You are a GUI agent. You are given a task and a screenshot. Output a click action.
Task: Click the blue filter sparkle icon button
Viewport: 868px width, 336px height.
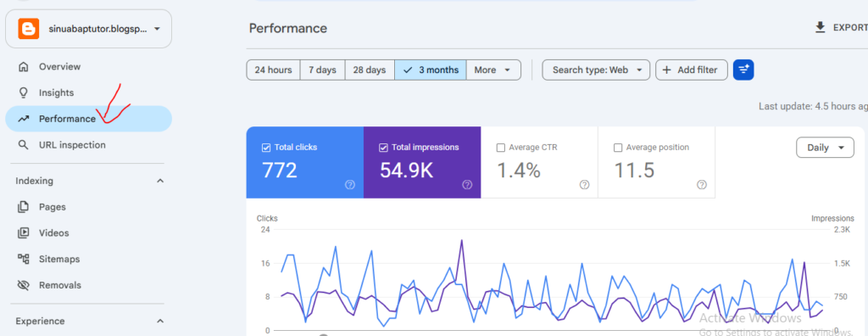click(x=743, y=70)
